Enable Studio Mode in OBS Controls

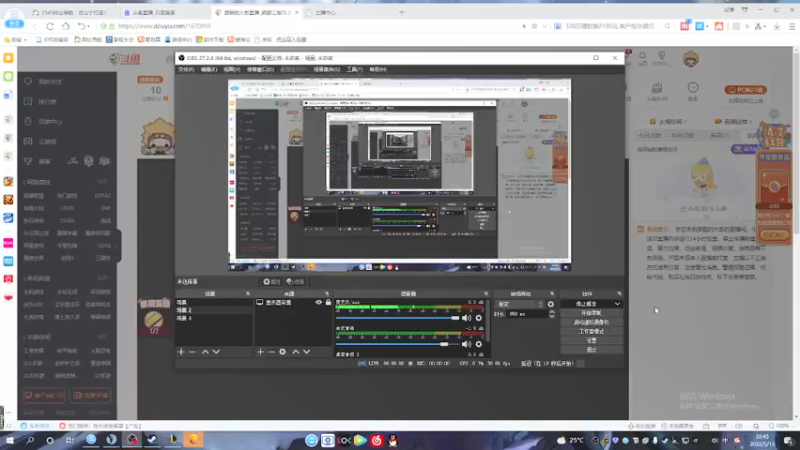tap(591, 332)
